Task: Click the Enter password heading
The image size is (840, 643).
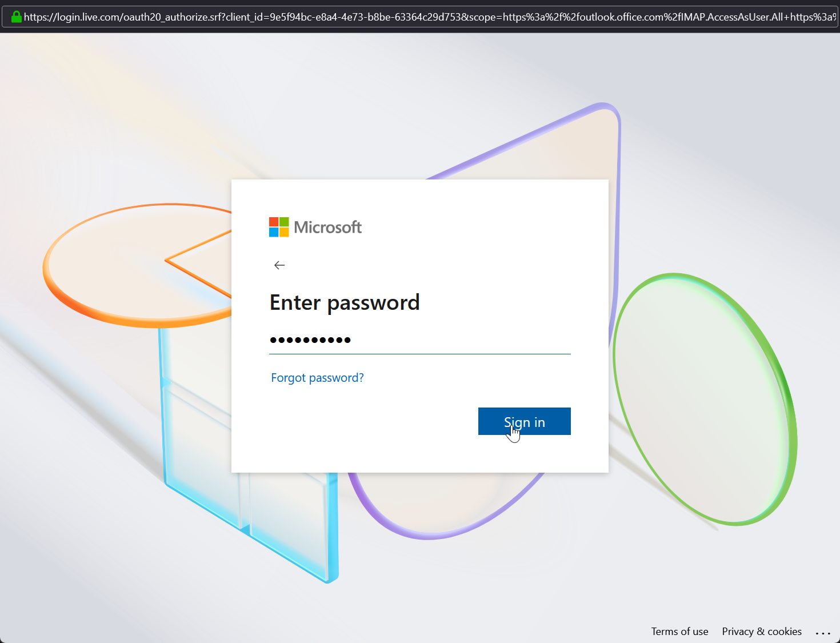Action: 345,302
